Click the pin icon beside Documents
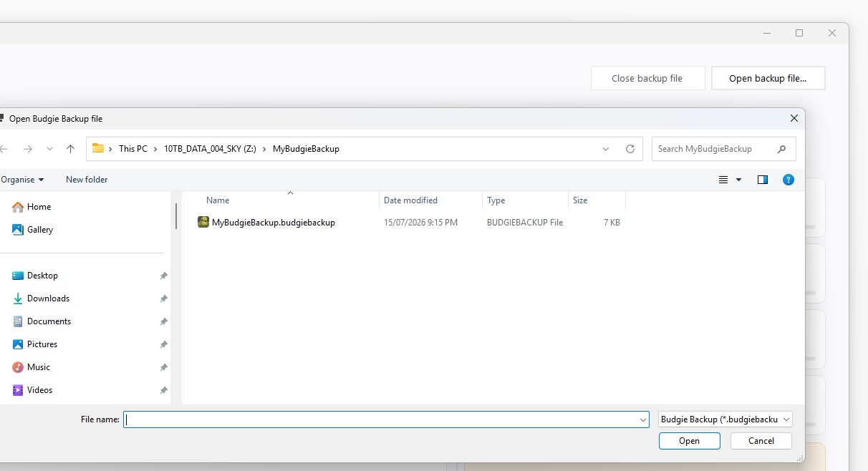Viewport: 868px width, 471px height. (x=163, y=321)
